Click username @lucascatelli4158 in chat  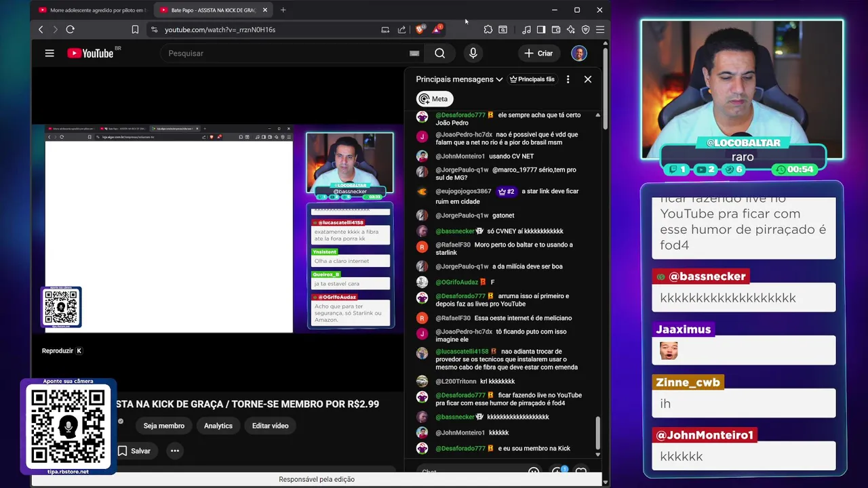[x=462, y=352]
